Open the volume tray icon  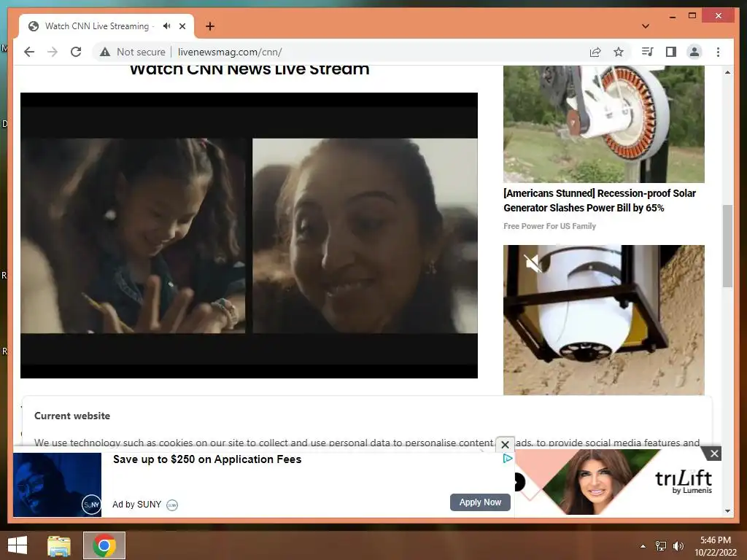[678, 546]
